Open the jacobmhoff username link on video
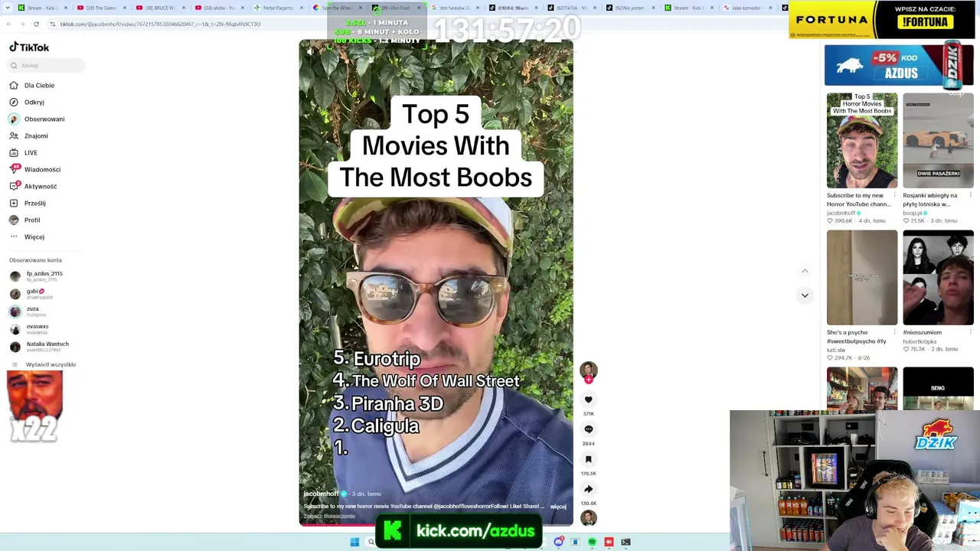980x551 pixels. click(321, 494)
